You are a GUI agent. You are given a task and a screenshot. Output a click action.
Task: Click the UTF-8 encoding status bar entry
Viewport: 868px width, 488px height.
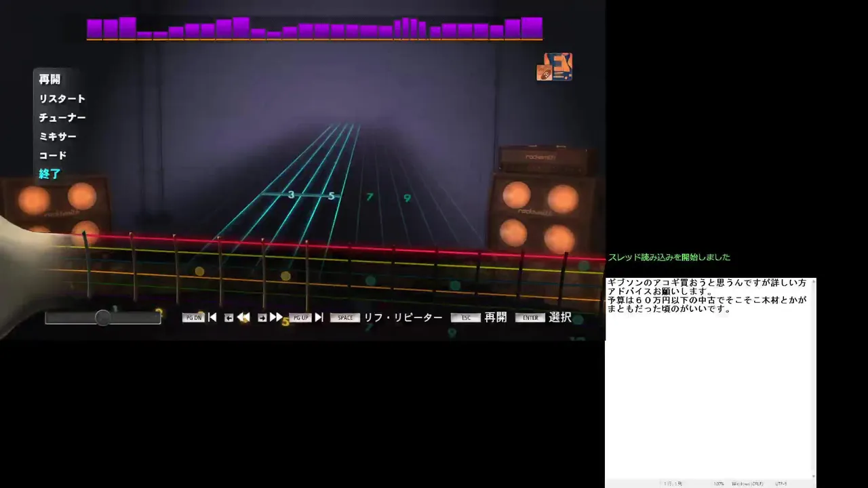[781, 483]
